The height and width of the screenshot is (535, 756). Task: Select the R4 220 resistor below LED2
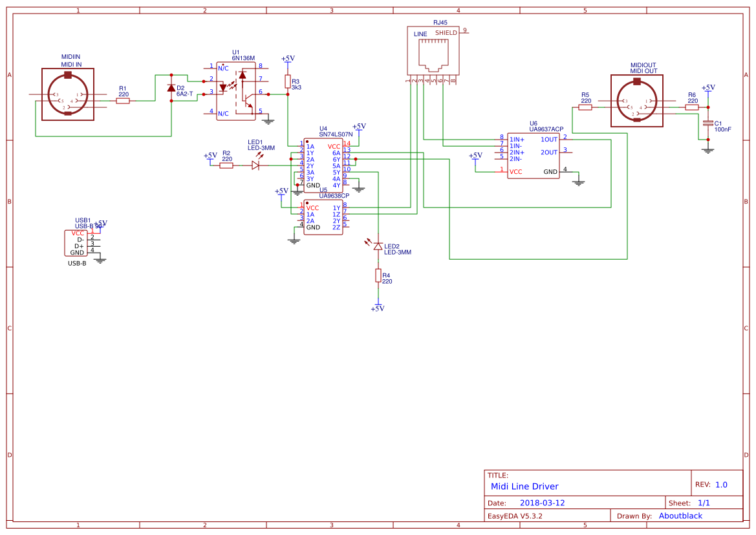pos(378,277)
